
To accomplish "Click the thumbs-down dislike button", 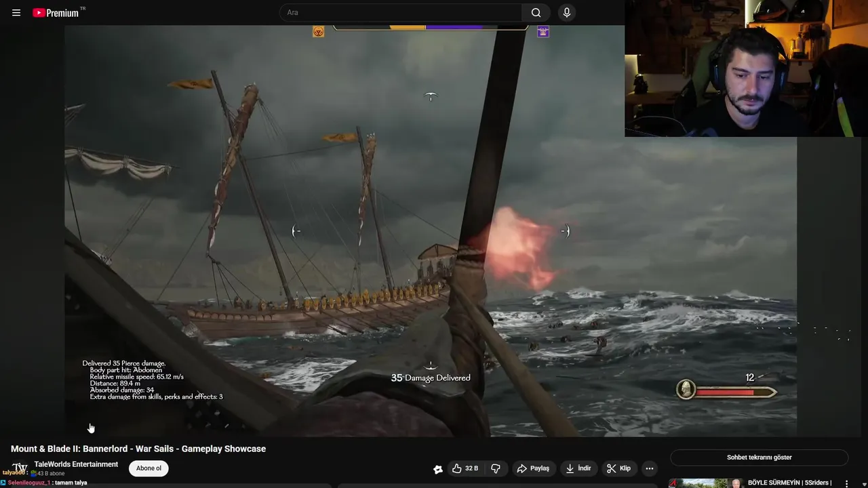I will pos(496,468).
